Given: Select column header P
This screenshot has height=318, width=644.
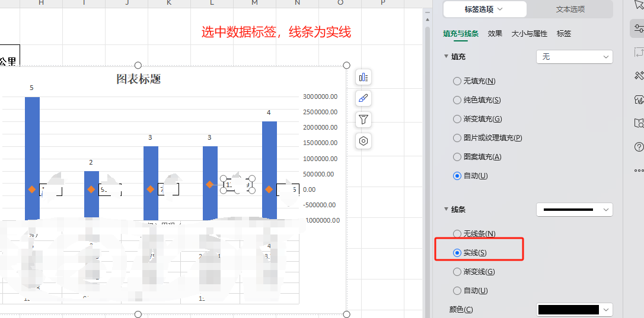Looking at the screenshot, I should click(383, 3).
